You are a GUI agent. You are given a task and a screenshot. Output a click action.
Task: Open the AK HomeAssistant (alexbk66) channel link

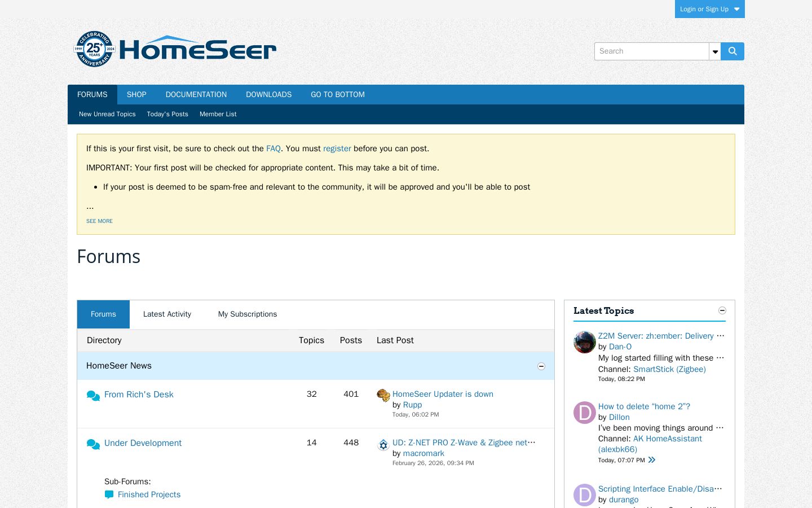coord(650,444)
